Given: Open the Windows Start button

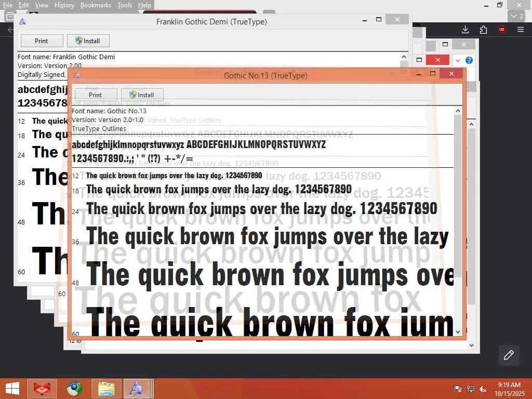Looking at the screenshot, I should pyautogui.click(x=12, y=389).
